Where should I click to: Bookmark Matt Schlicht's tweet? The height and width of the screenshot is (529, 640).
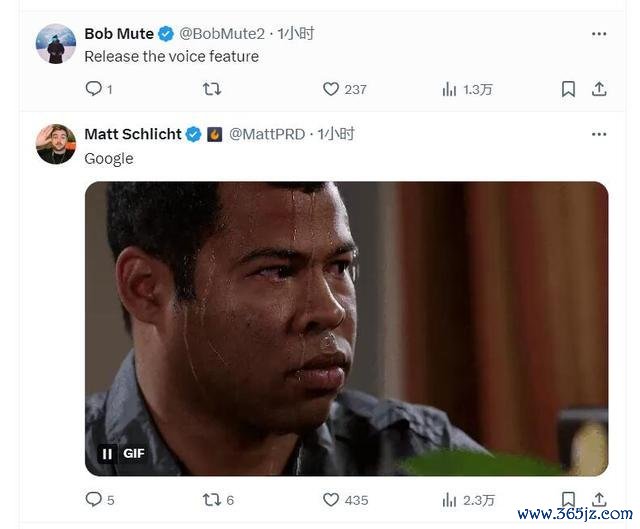coord(568,499)
